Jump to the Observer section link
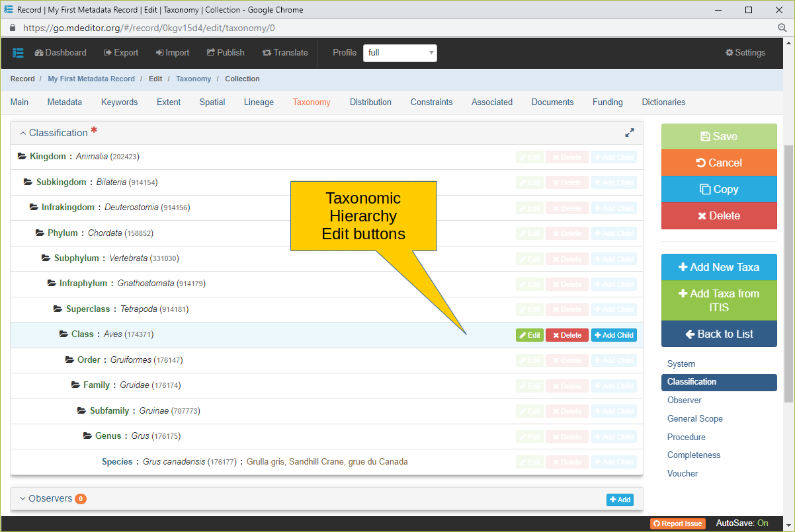The width and height of the screenshot is (795, 532). click(x=685, y=400)
